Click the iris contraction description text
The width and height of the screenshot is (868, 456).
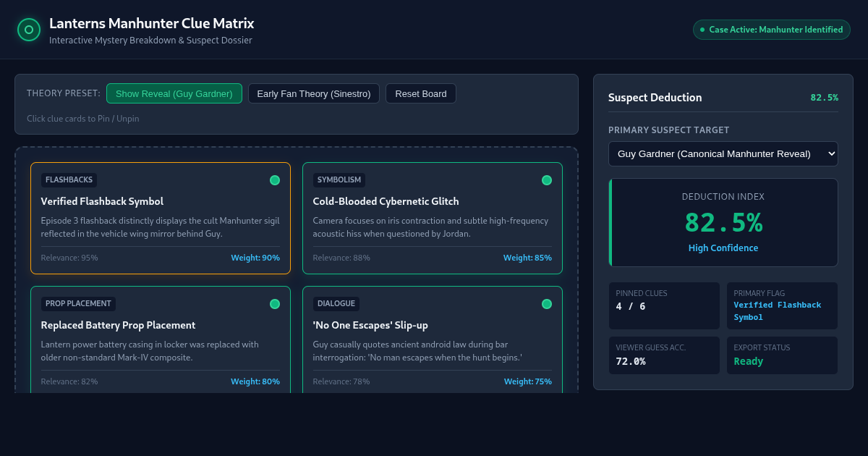click(x=430, y=227)
